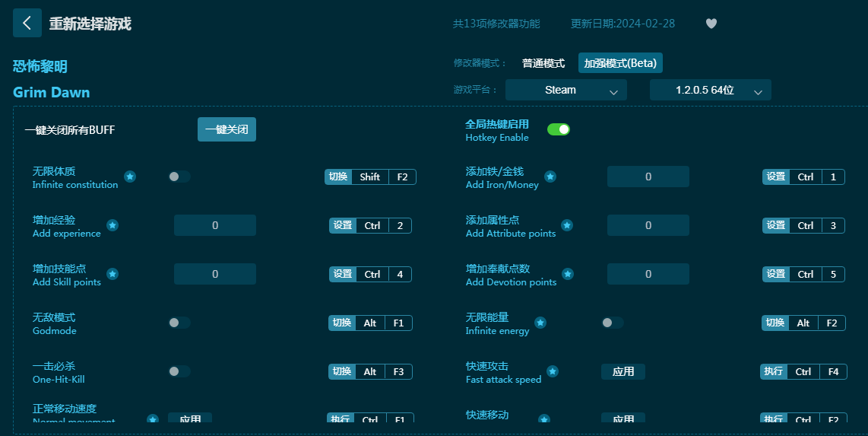The width and height of the screenshot is (868, 436).
Task: Turn on Godmode switch
Action: point(179,323)
